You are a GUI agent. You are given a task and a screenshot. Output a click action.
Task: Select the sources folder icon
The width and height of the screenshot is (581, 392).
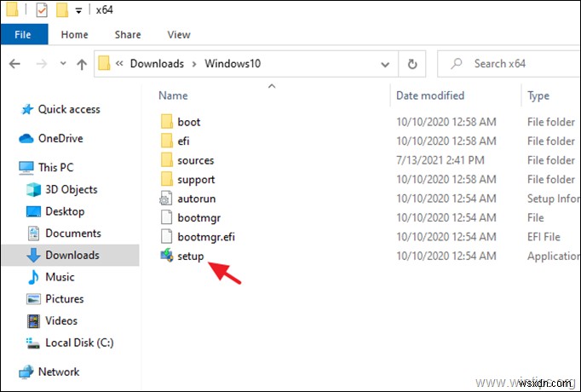pos(166,160)
